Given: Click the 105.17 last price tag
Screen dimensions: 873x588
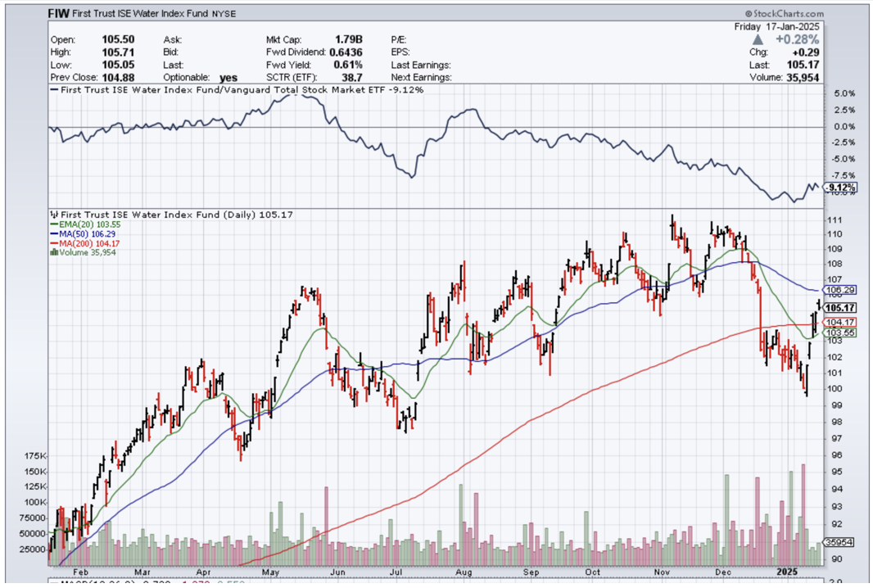Looking at the screenshot, I should (x=841, y=308).
